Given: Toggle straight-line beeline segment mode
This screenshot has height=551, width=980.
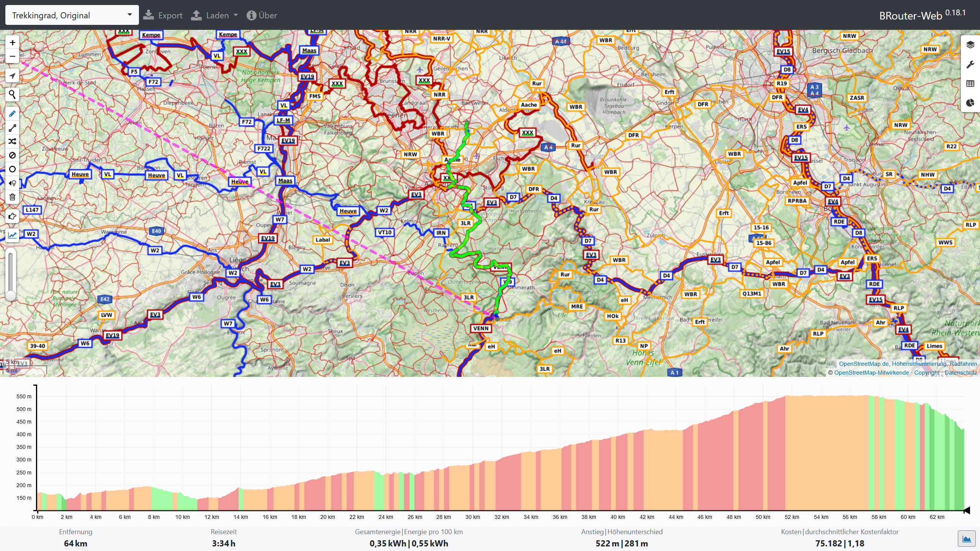Looking at the screenshot, I should tap(12, 128).
